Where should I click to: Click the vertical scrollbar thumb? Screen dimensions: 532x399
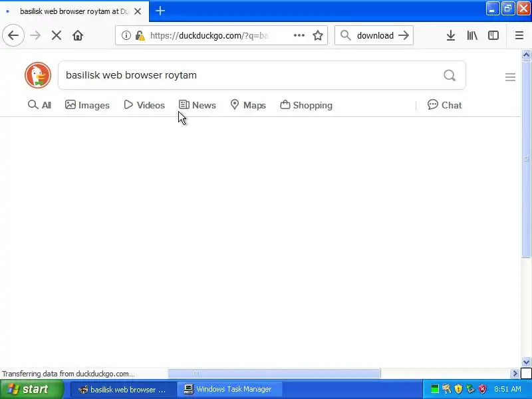526,159
